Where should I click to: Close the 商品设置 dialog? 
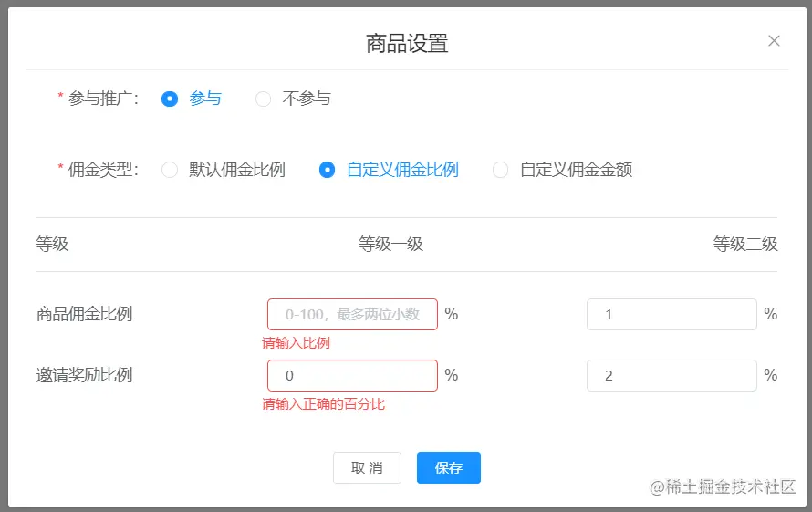click(x=774, y=40)
